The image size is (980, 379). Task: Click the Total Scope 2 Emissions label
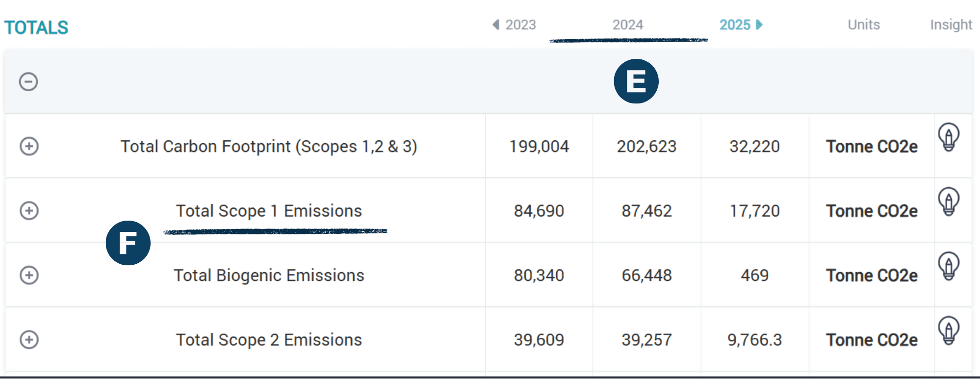269,340
